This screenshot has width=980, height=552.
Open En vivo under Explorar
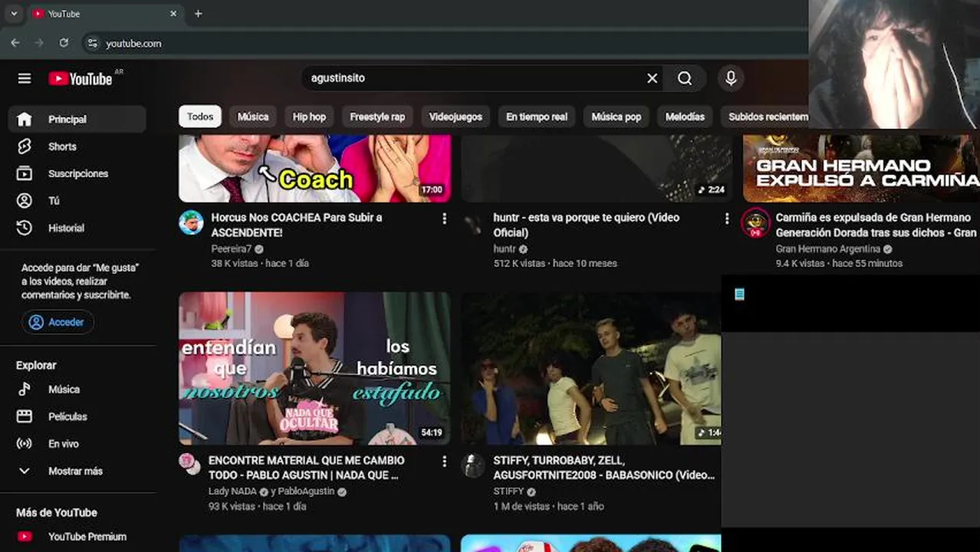[77, 444]
